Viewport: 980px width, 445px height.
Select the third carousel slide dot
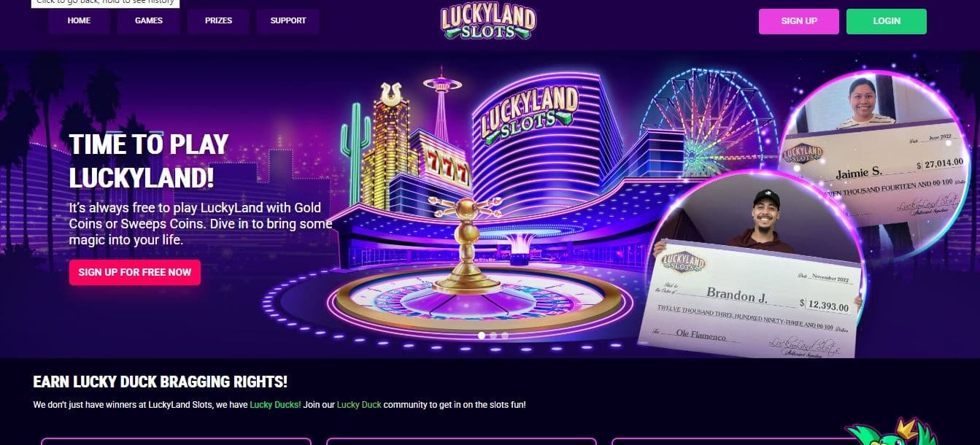(505, 336)
